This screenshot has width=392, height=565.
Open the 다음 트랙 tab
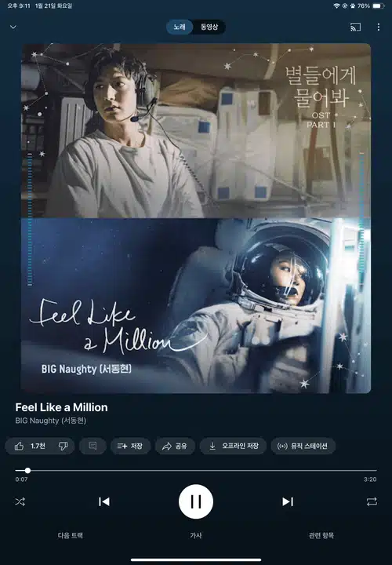tap(71, 535)
